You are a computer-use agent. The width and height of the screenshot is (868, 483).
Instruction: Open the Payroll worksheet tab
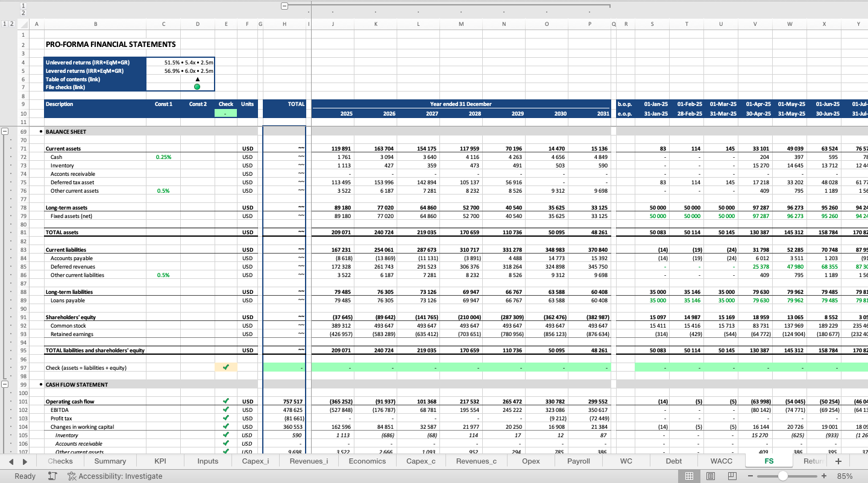[577, 461]
